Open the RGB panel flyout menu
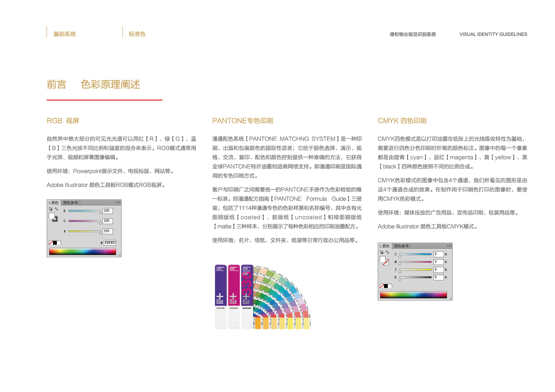Screen dimensions: 555x392 118,202
